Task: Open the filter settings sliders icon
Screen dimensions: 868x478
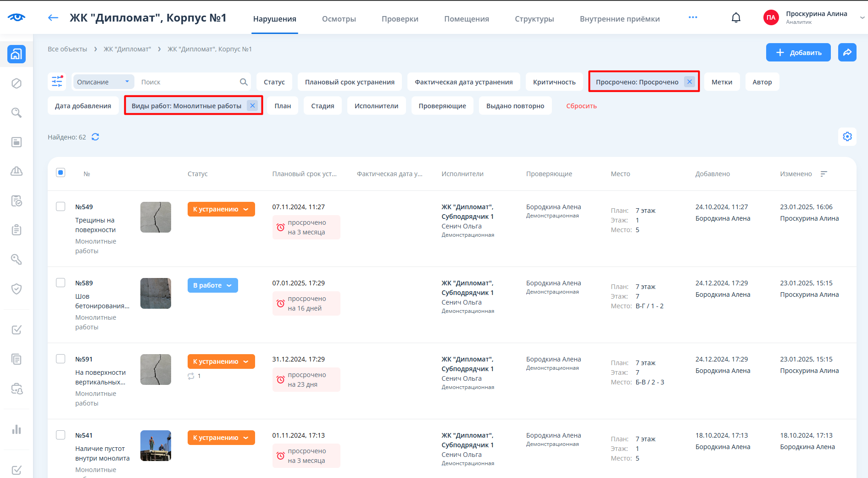Action: 57,82
